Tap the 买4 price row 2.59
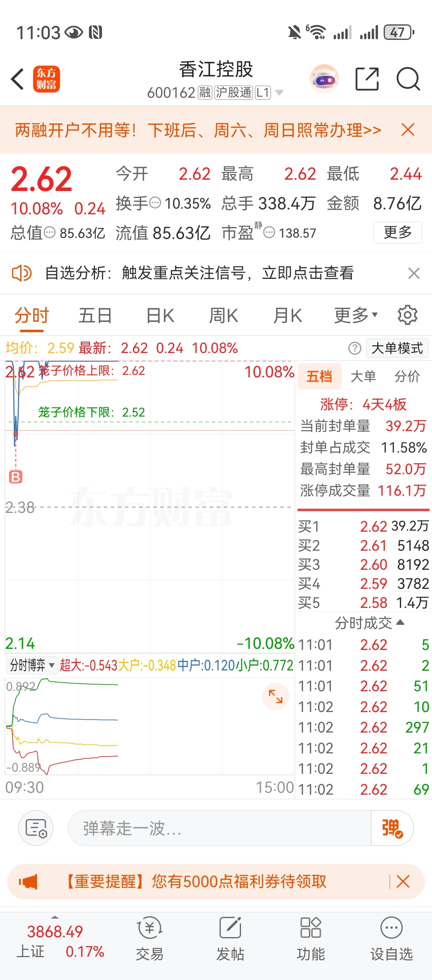 [363, 584]
